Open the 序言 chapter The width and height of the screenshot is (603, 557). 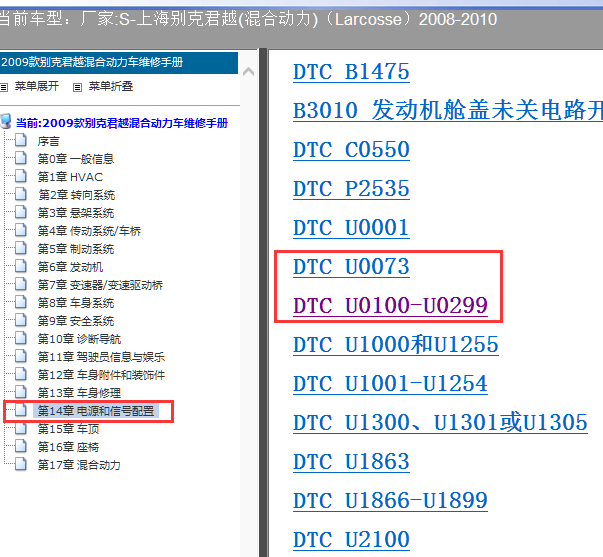coord(48,141)
